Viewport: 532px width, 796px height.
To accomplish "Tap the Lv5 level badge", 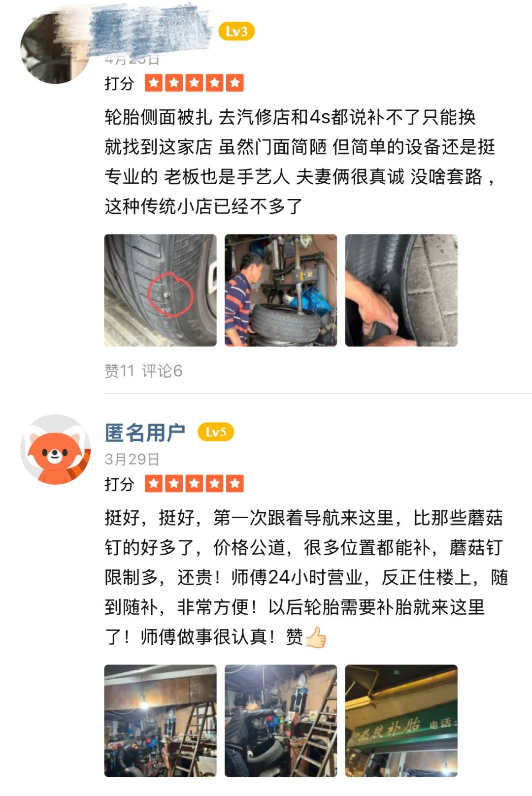I will click(216, 432).
